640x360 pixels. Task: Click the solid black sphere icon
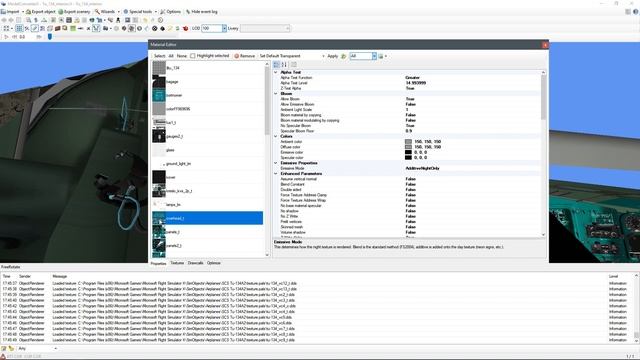[162, 29]
